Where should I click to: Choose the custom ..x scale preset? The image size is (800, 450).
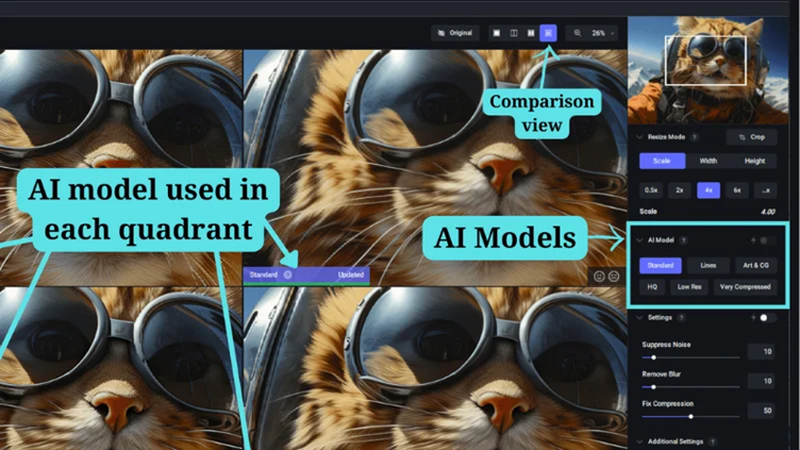pos(766,190)
